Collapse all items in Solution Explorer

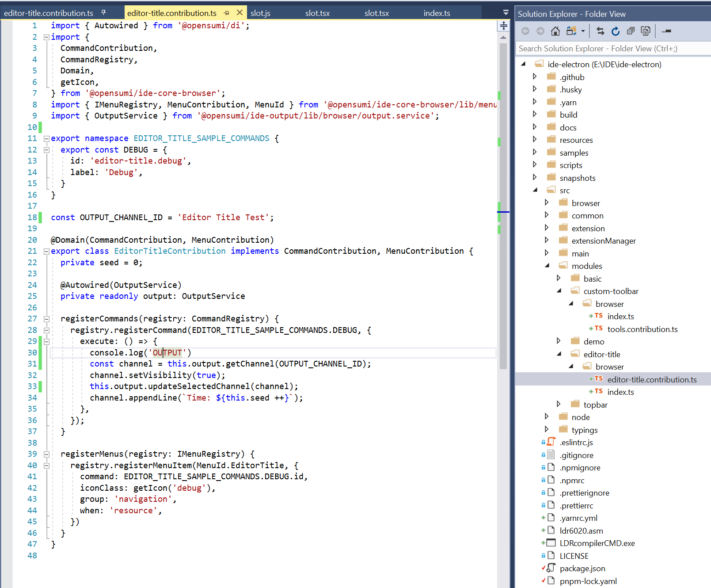tap(631, 31)
